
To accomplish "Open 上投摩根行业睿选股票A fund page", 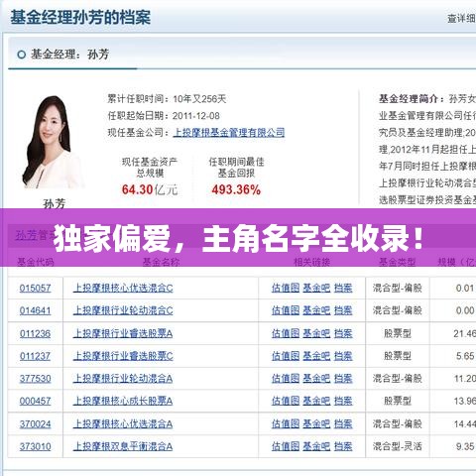I will click(x=123, y=333).
